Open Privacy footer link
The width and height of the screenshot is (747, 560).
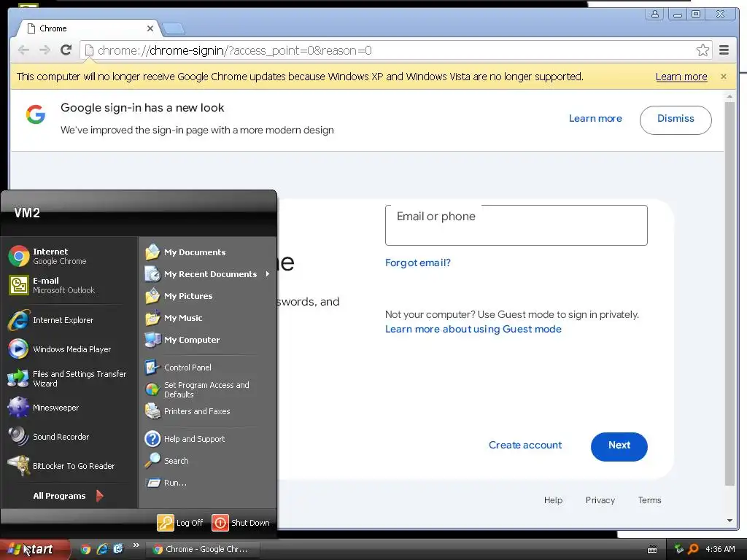point(600,500)
